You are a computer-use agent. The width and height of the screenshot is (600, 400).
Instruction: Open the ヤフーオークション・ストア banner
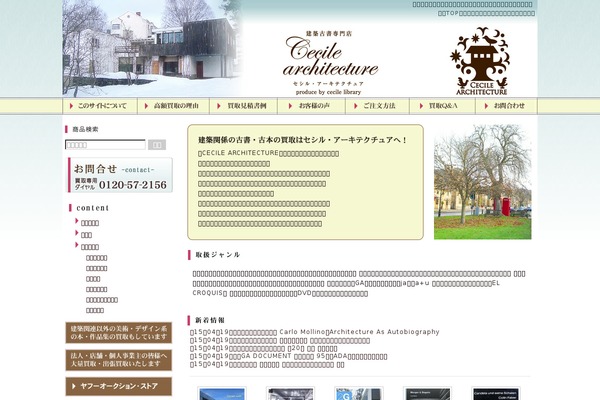119,386
